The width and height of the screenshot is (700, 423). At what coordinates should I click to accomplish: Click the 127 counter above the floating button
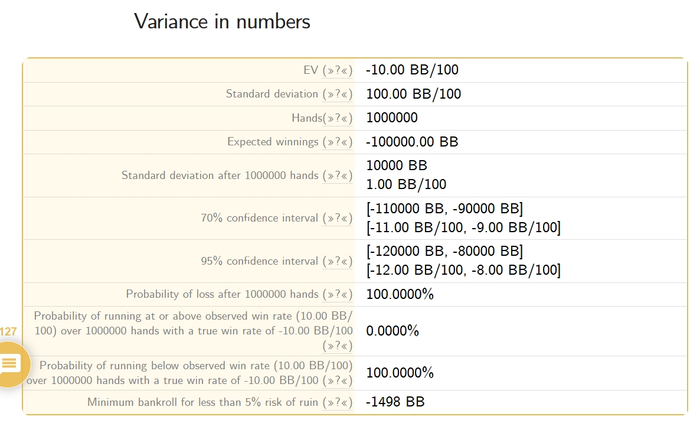coord(8,331)
